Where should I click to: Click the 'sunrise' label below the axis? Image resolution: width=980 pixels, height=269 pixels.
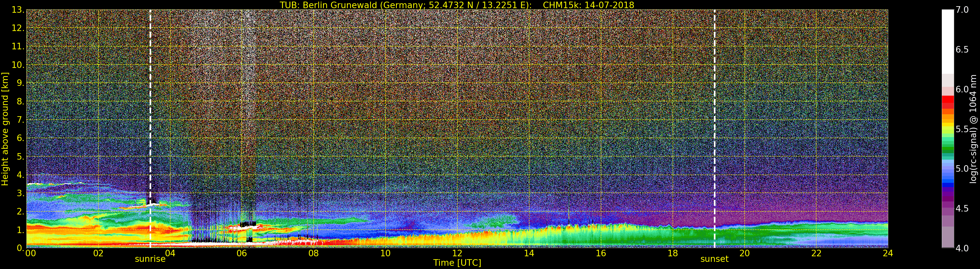pyautogui.click(x=150, y=259)
